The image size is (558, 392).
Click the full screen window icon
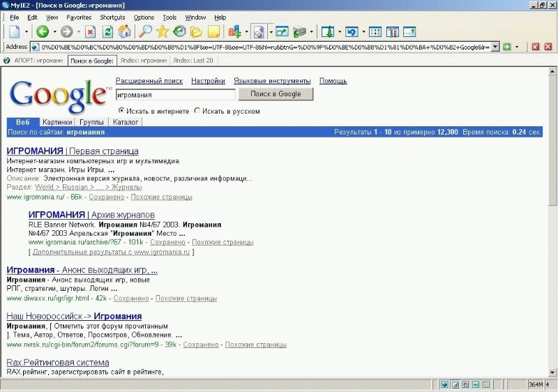(282, 32)
